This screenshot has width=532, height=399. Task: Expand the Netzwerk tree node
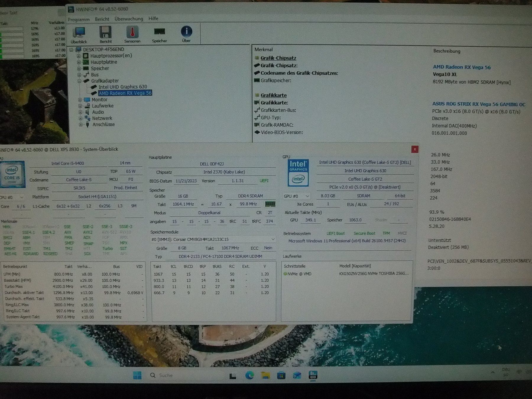(x=80, y=118)
